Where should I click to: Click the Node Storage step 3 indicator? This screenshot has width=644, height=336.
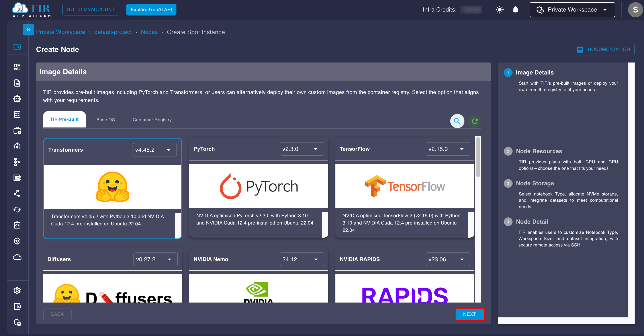click(508, 183)
